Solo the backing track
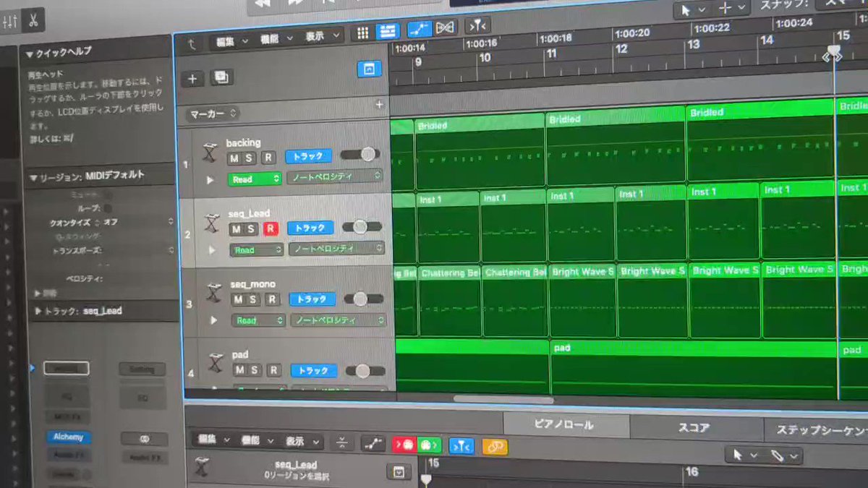Screen dimensions: 868x488 point(250,158)
